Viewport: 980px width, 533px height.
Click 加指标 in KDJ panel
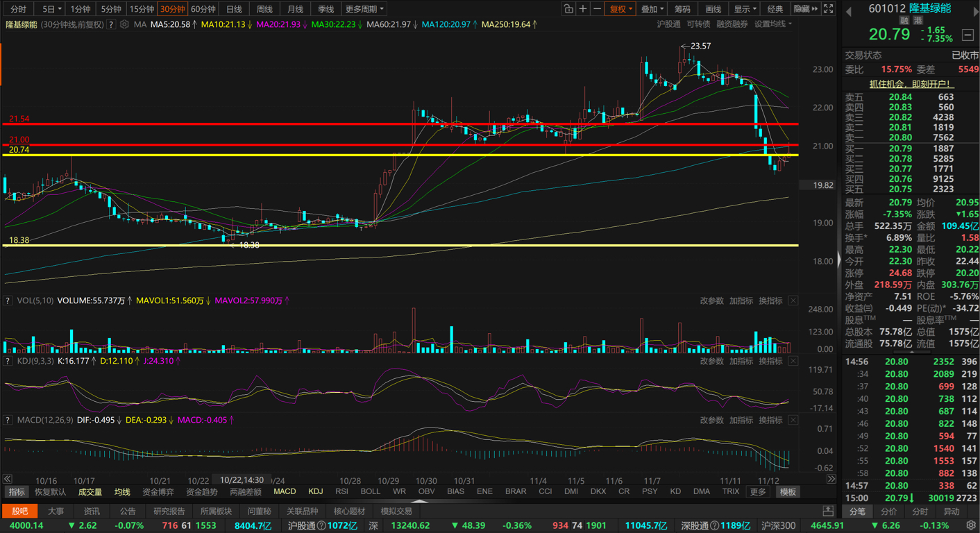pyautogui.click(x=741, y=361)
